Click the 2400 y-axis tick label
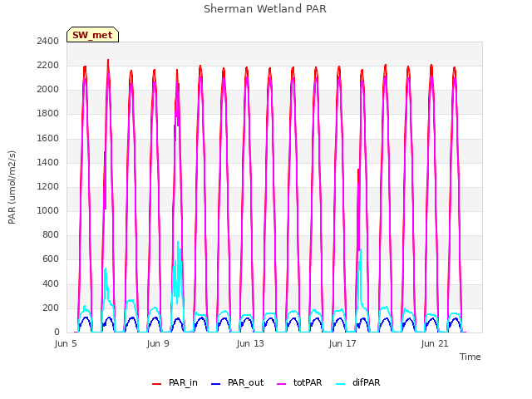 (x=48, y=41)
